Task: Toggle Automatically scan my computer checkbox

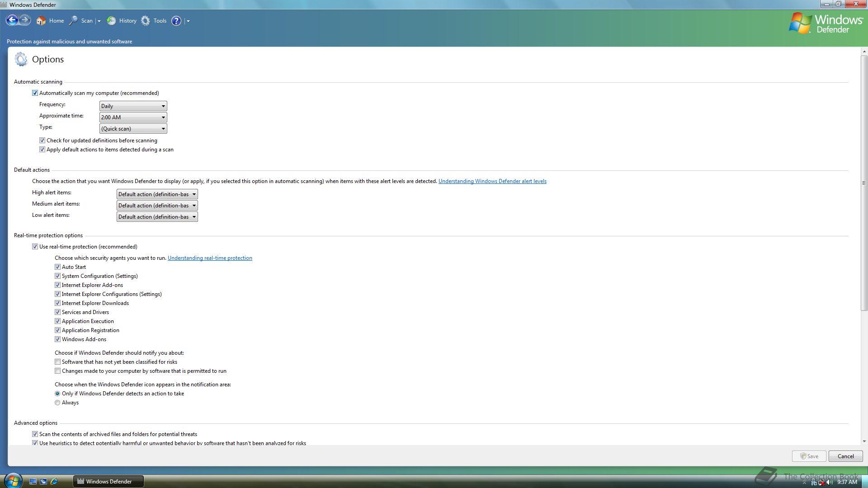Action: pyautogui.click(x=35, y=93)
